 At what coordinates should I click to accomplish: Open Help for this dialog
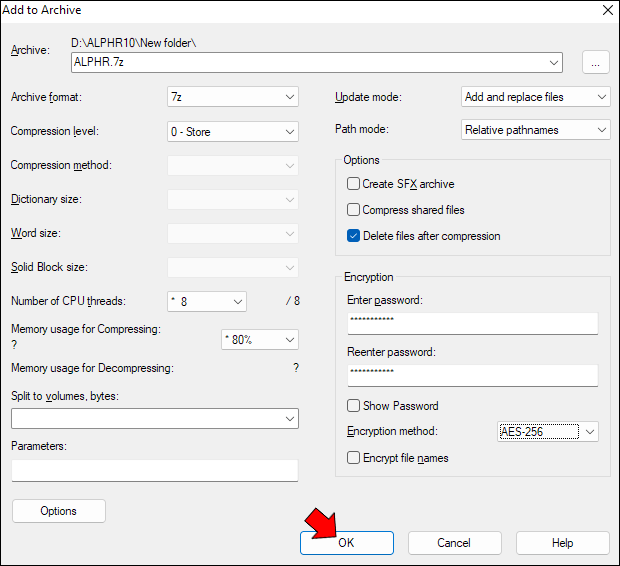pyautogui.click(x=563, y=543)
